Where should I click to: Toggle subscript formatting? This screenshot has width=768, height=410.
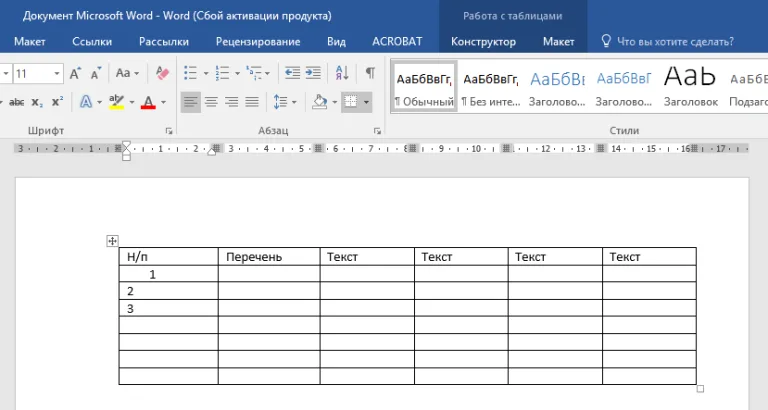coord(37,102)
